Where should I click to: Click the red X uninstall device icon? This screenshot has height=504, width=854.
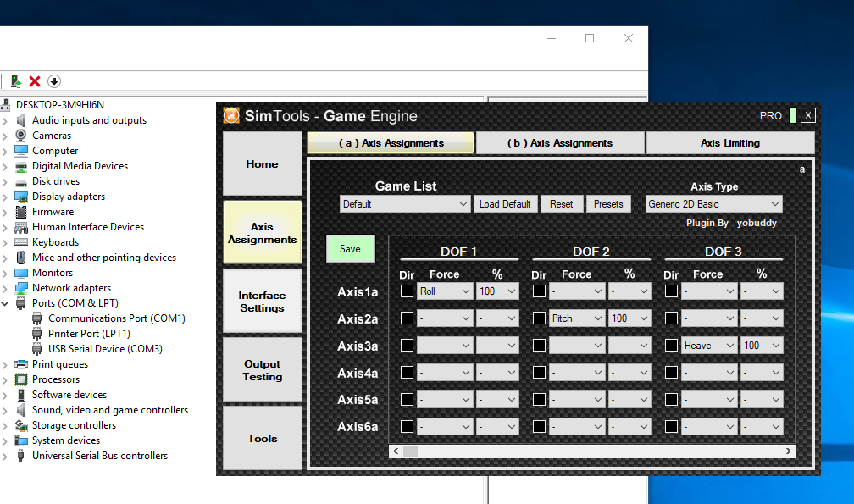click(35, 81)
